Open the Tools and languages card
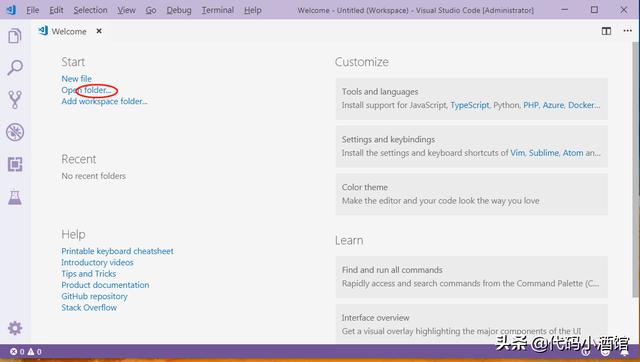640x362 pixels. click(471, 99)
